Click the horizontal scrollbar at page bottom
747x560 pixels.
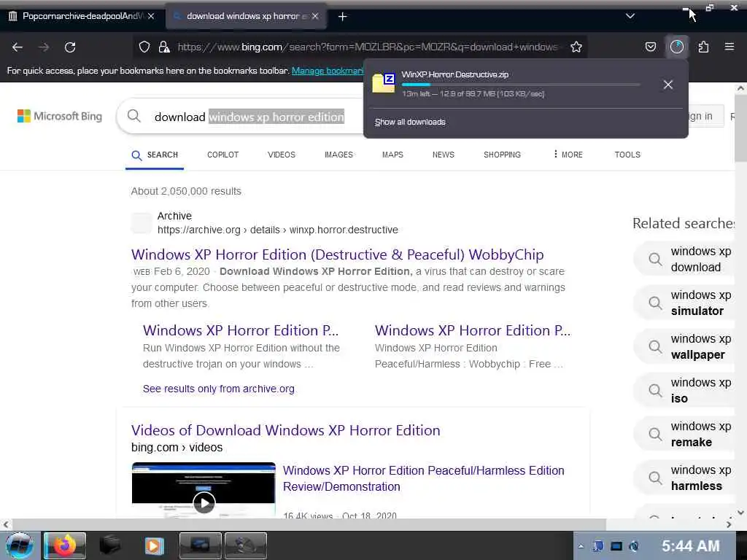coord(309,524)
